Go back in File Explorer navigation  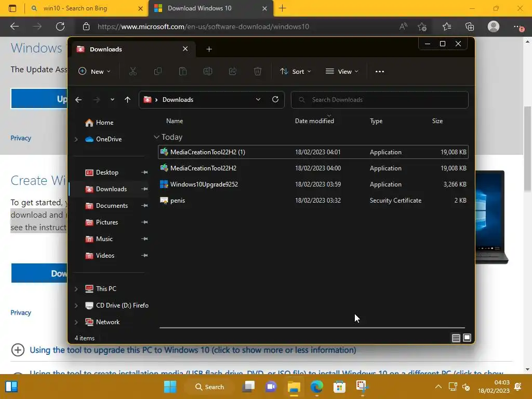[x=78, y=100]
